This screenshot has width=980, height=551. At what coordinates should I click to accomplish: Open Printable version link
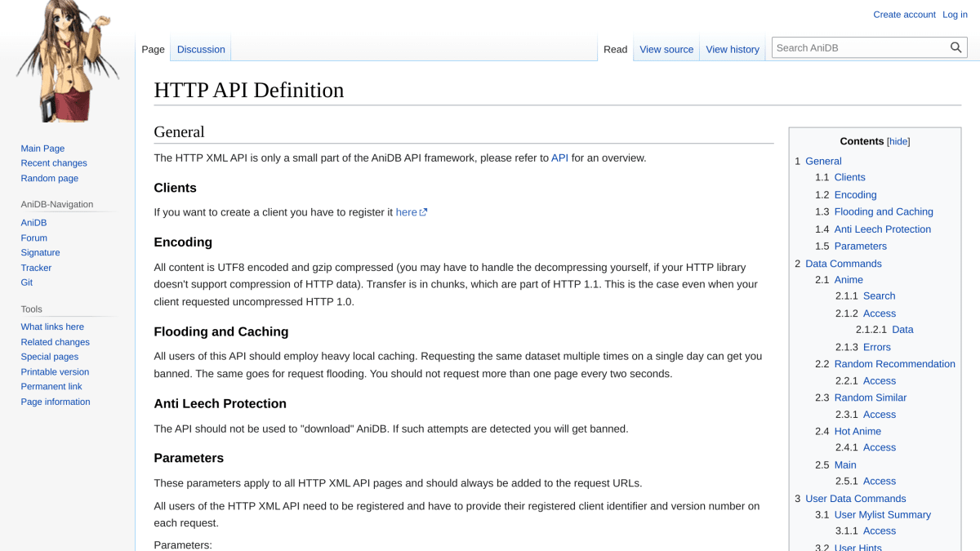(55, 371)
